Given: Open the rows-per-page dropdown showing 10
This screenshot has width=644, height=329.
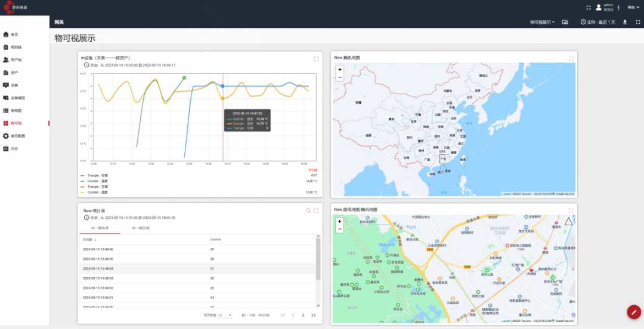Looking at the screenshot, I should click(x=225, y=315).
